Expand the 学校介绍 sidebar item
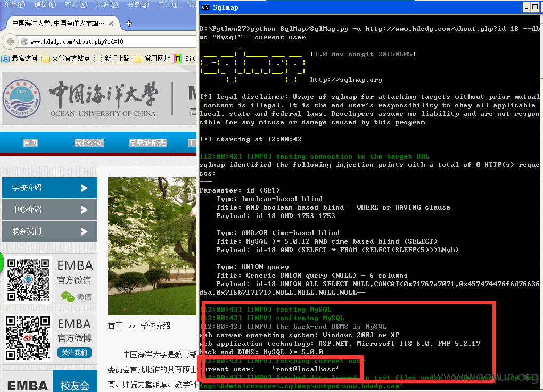Image resolution: width=543 pixels, height=392 pixels. coord(50,188)
